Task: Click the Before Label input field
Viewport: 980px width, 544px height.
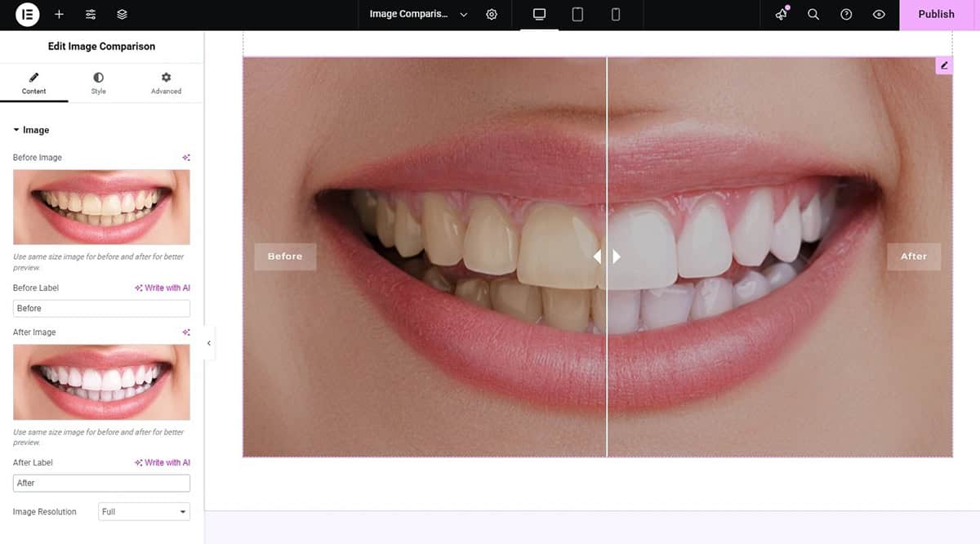Action: click(101, 308)
